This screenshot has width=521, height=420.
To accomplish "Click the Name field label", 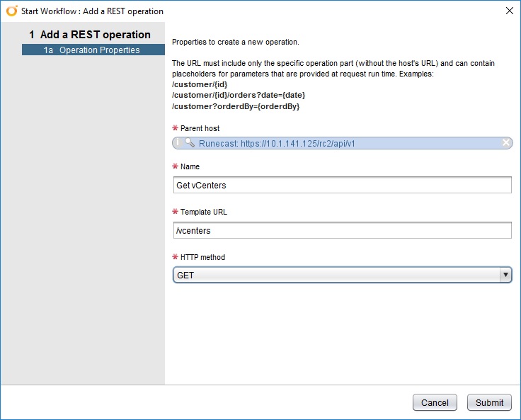I will click(190, 166).
